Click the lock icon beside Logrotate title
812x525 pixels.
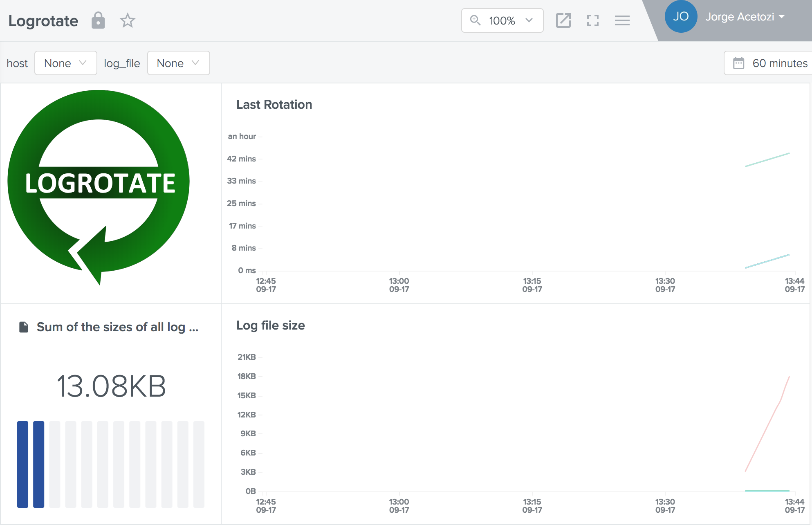(98, 20)
